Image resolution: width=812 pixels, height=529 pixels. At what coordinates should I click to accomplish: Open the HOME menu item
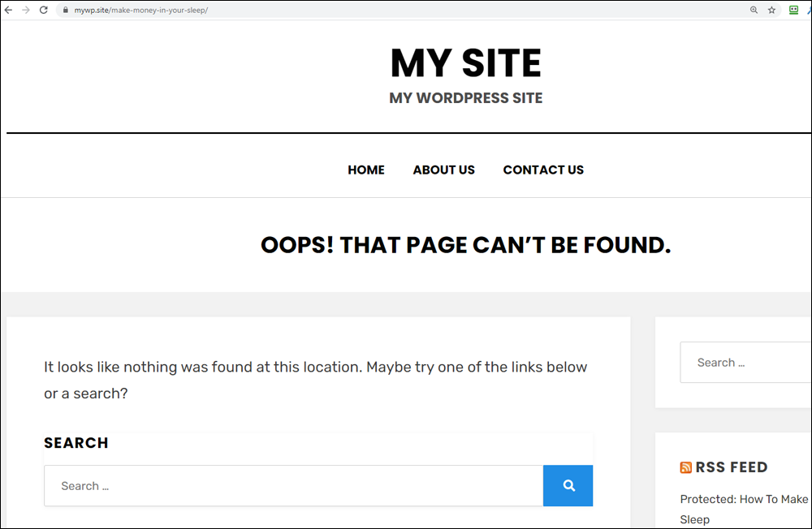(366, 170)
